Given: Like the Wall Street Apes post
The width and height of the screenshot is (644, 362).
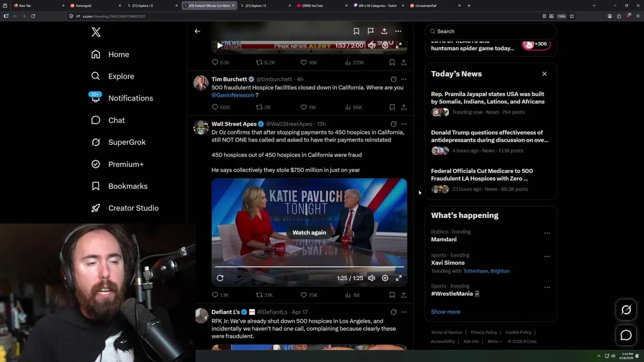Looking at the screenshot, I should click(309, 295).
